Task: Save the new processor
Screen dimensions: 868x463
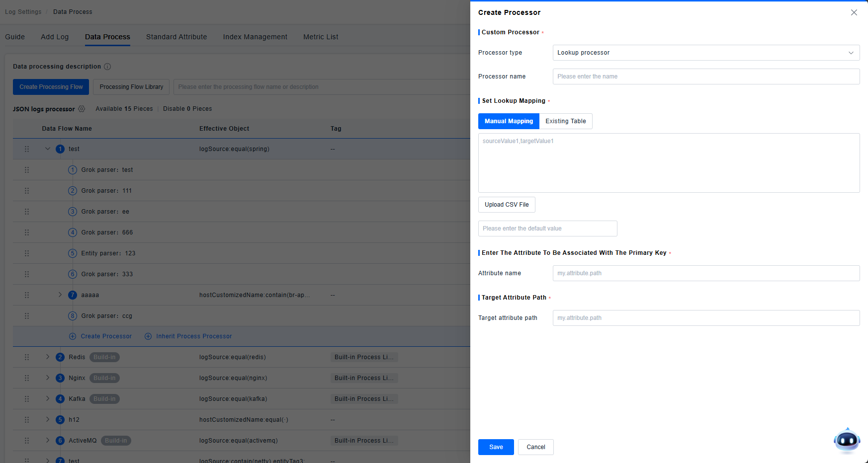Action: coord(496,447)
